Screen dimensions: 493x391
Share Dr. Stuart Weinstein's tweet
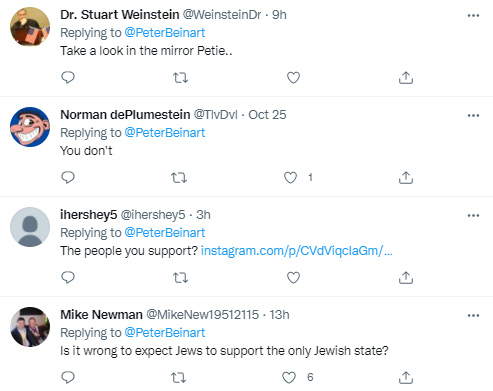click(x=406, y=78)
